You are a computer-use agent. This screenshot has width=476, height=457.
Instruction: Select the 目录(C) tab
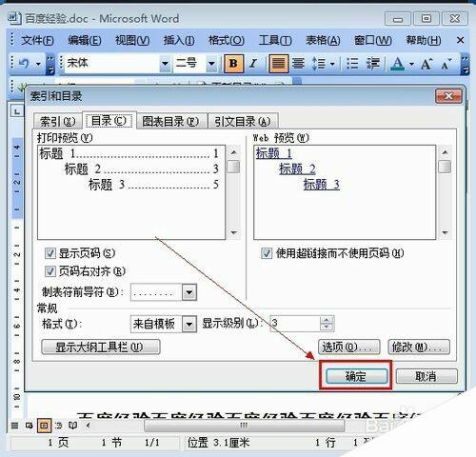pyautogui.click(x=109, y=121)
